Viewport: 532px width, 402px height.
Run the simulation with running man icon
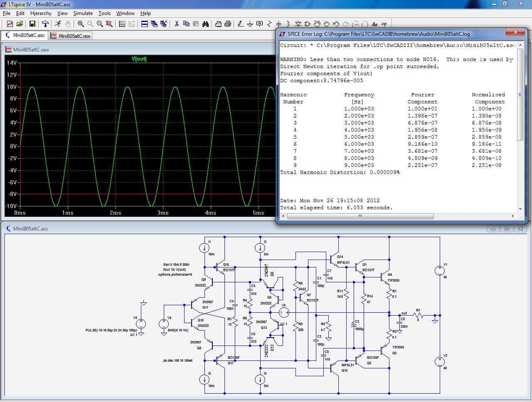tap(58, 24)
